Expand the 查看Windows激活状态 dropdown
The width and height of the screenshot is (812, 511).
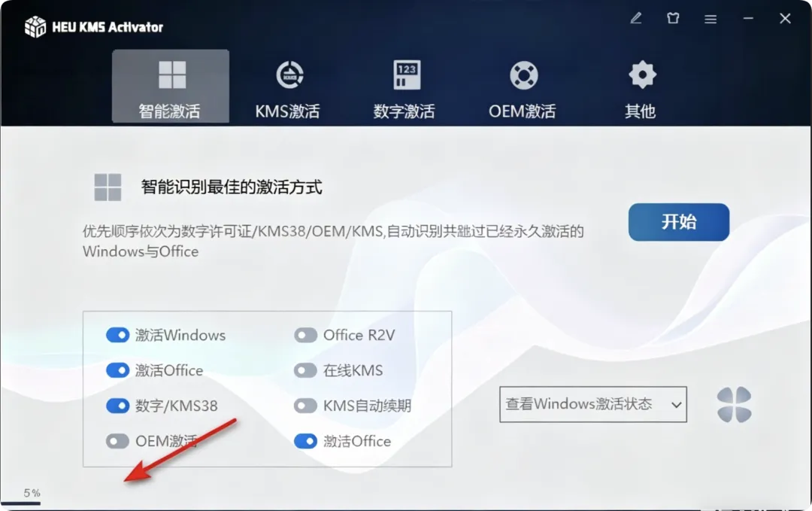tap(593, 404)
